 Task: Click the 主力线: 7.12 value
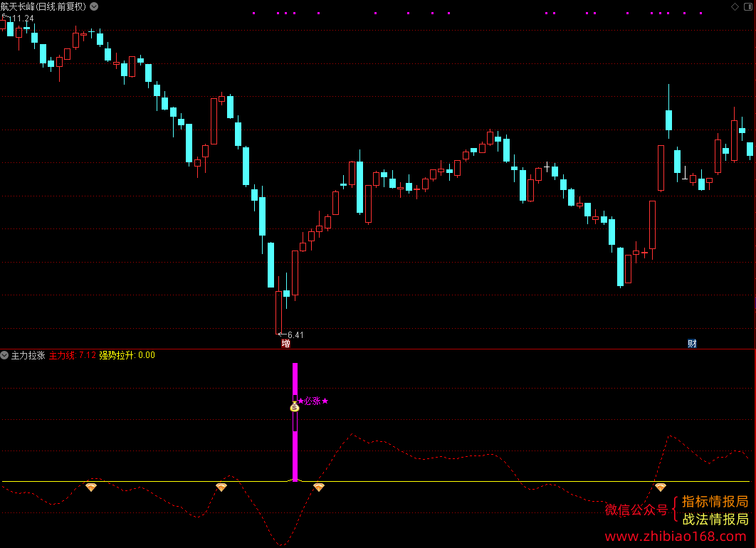73,355
